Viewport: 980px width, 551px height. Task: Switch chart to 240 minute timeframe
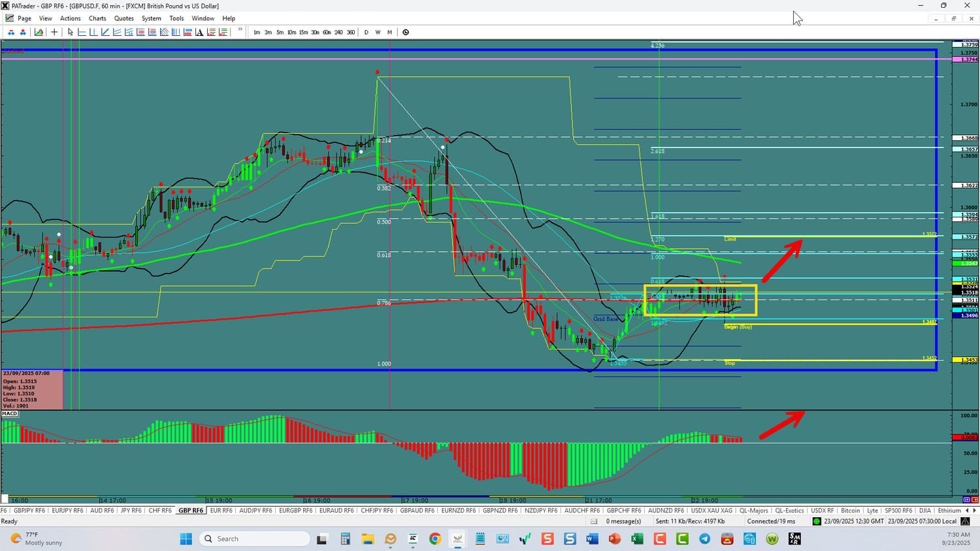(x=338, y=32)
